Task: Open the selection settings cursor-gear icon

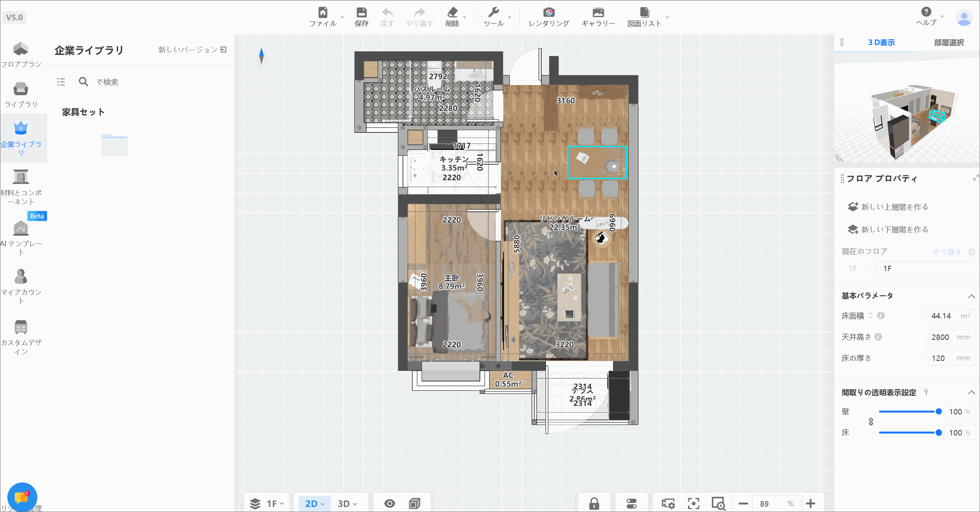Action: (x=668, y=503)
